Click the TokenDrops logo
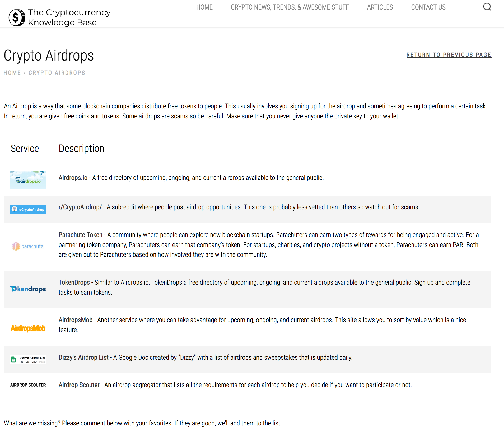This screenshot has height=435, width=504. pyautogui.click(x=28, y=289)
